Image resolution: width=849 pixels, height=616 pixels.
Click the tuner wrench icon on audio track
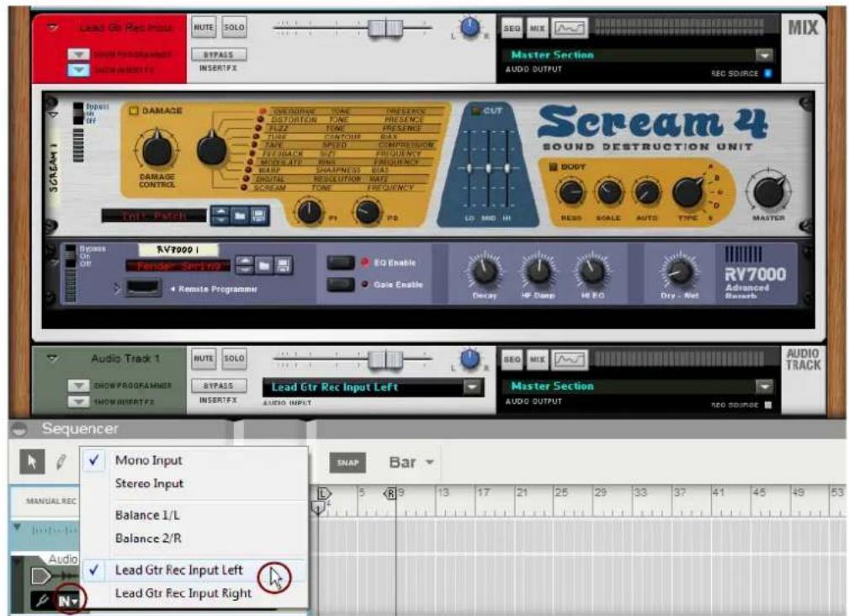pyautogui.click(x=42, y=599)
